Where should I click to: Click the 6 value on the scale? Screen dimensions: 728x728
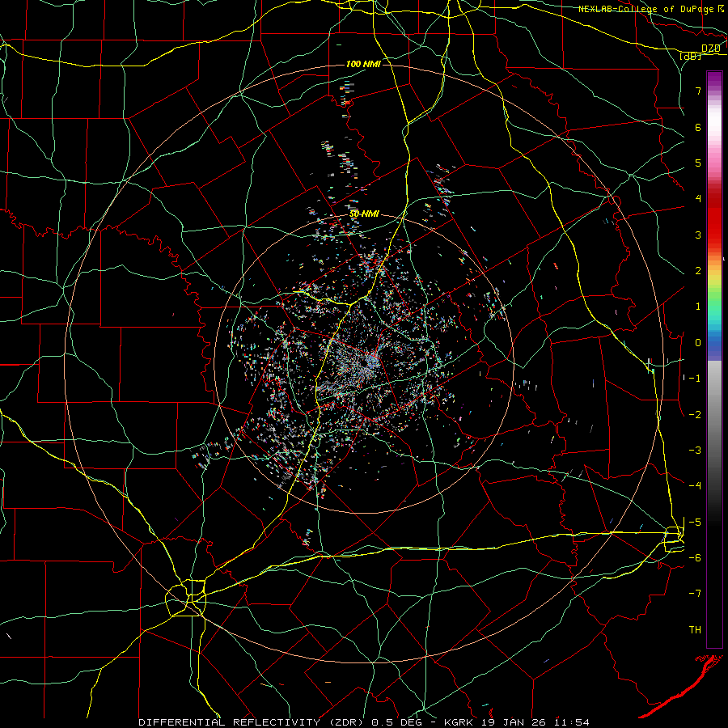point(698,127)
